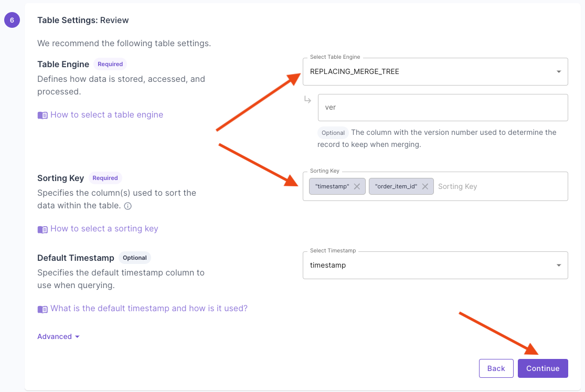
Task: Expand the Advanced settings section
Action: (x=58, y=336)
